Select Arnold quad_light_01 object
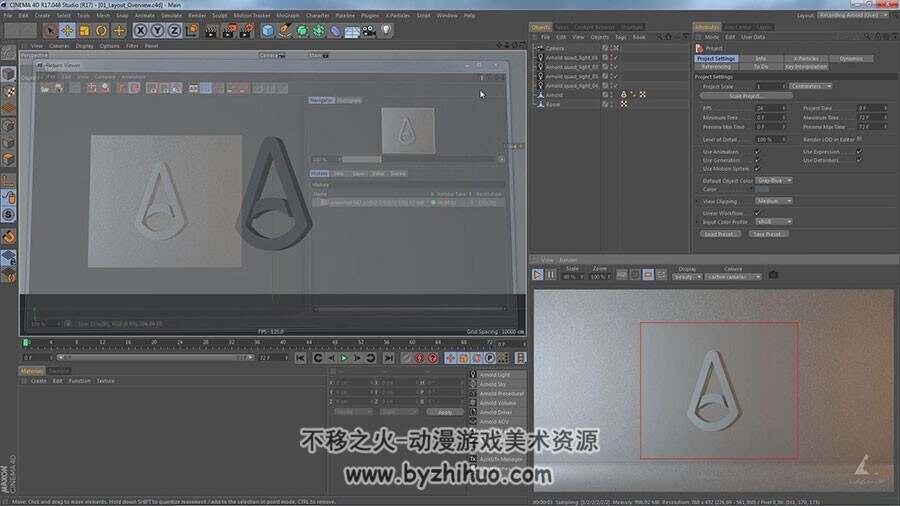The image size is (900, 506). tap(571, 57)
